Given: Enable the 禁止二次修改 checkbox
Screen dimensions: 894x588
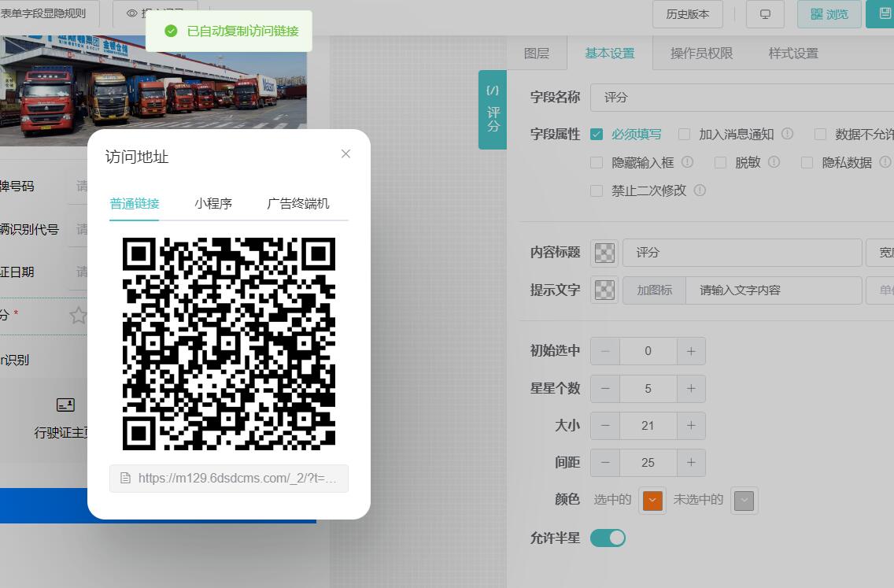Looking at the screenshot, I should point(597,190).
